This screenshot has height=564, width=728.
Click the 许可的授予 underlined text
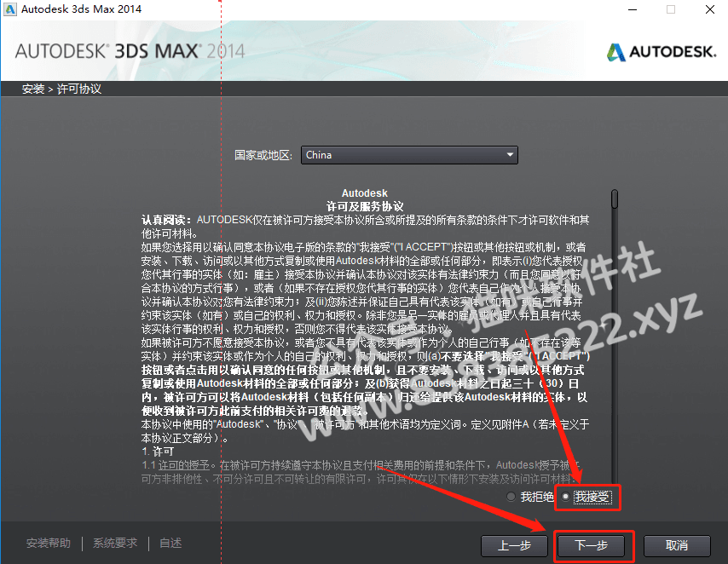pos(184,465)
